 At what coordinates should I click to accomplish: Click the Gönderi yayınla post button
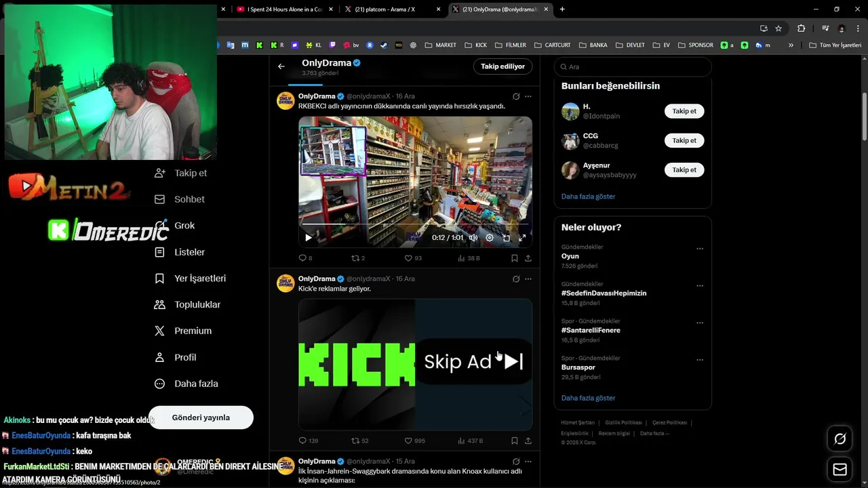(201, 418)
